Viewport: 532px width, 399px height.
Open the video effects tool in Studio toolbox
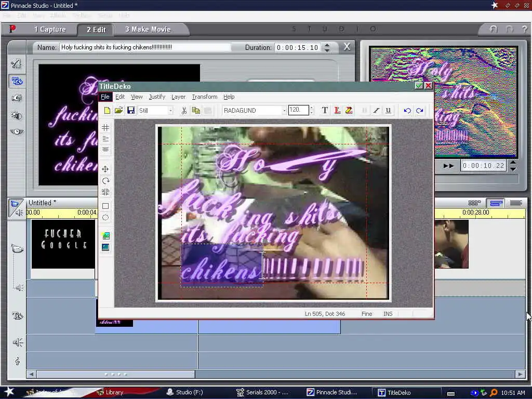(17, 115)
